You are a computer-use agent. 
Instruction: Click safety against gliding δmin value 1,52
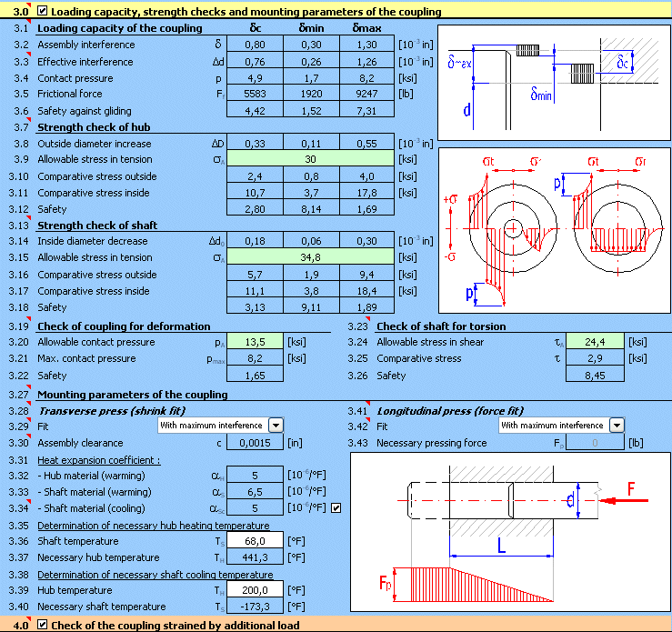[311, 111]
